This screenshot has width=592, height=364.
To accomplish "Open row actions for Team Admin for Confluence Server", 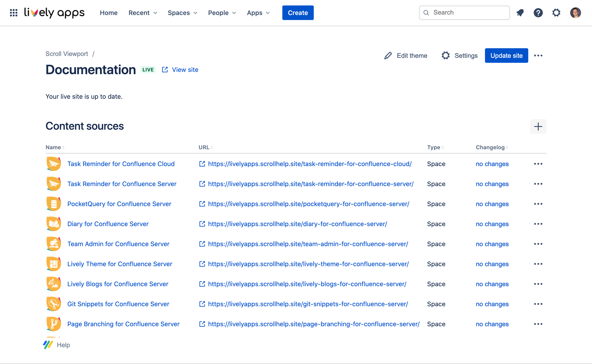I will (538, 244).
